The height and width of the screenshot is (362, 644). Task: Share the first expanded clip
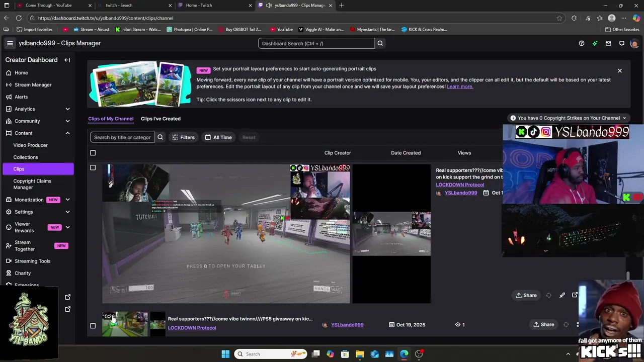coord(527,296)
